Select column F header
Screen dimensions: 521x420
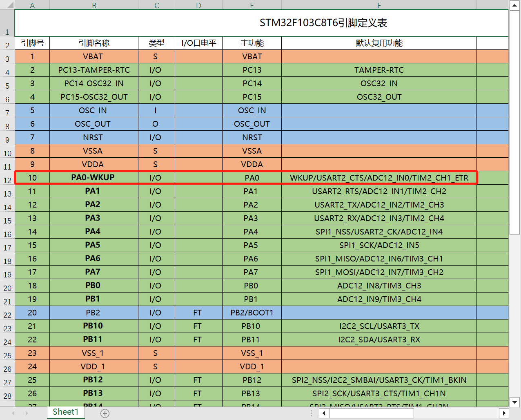point(379,5)
